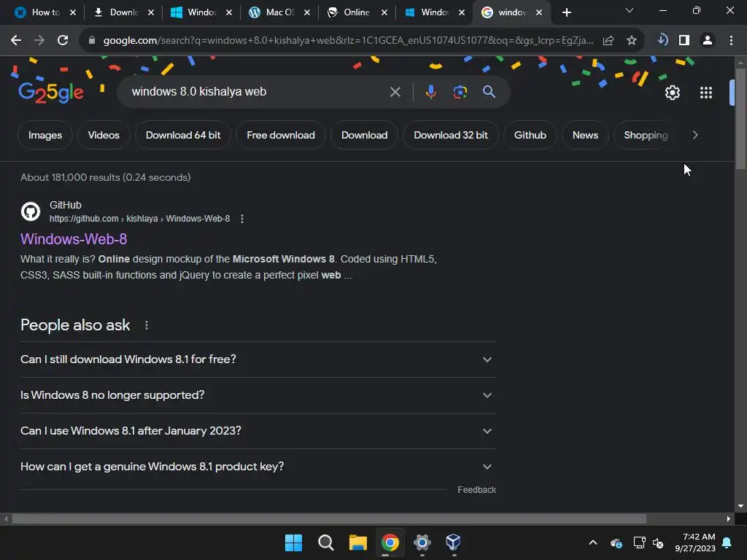Open the notifications bell in the tray
The width and height of the screenshot is (747, 560).
(x=727, y=542)
